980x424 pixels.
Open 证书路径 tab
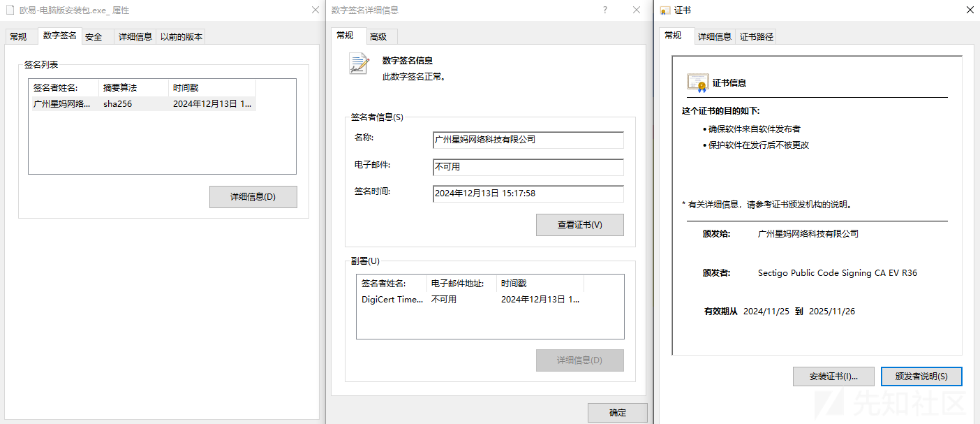coord(757,37)
